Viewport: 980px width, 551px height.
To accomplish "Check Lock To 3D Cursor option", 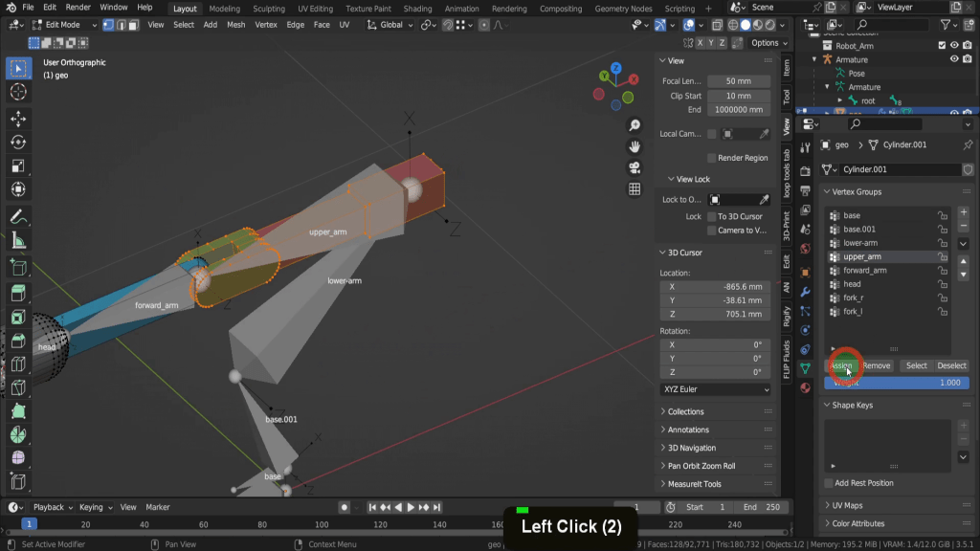I will (712, 216).
